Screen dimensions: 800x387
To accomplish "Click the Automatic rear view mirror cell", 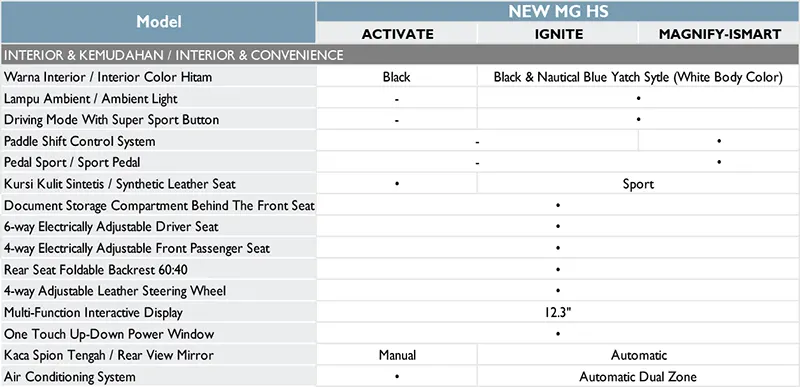I will tap(638, 355).
